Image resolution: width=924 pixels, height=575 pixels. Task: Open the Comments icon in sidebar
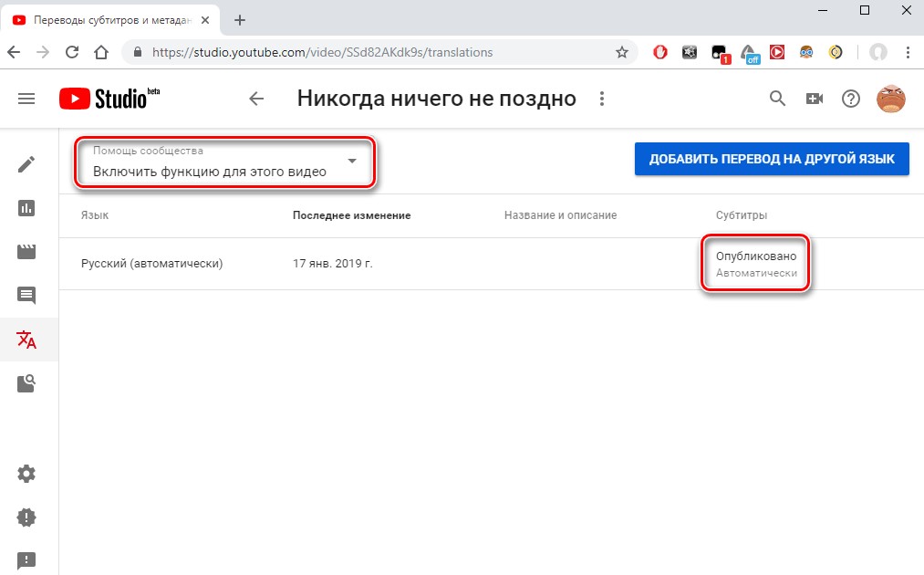click(27, 296)
